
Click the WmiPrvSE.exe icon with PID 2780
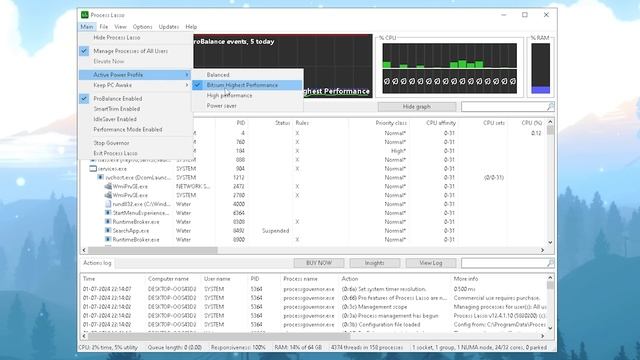[108, 195]
